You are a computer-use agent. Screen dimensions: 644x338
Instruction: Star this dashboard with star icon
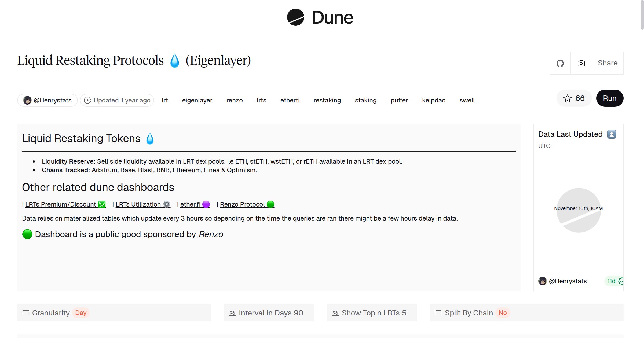coord(567,98)
